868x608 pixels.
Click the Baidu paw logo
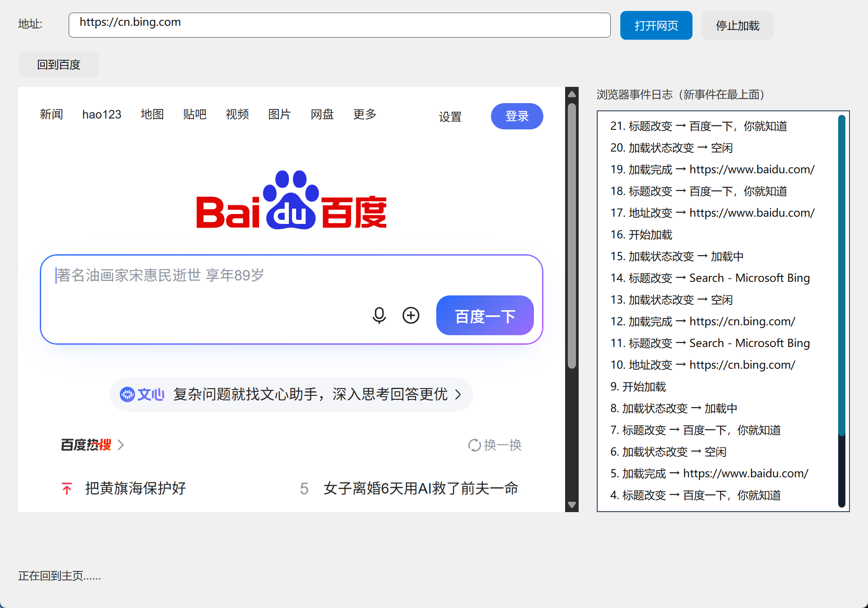[291, 200]
